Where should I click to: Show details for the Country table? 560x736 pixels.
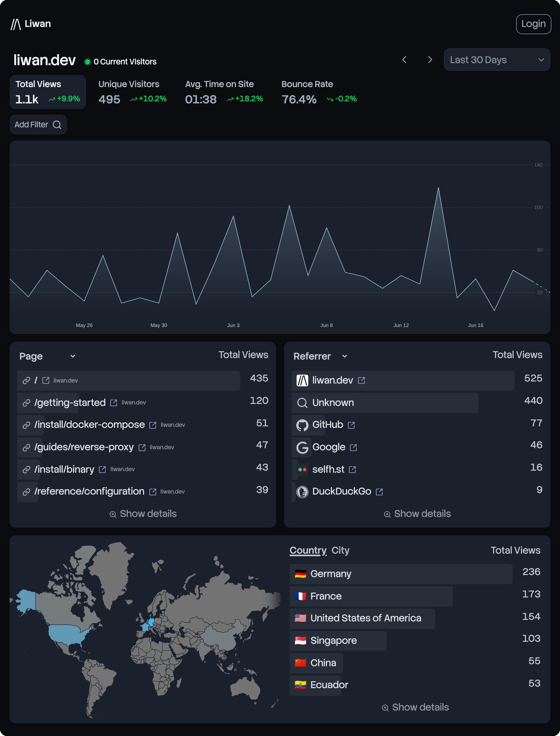coord(415,707)
